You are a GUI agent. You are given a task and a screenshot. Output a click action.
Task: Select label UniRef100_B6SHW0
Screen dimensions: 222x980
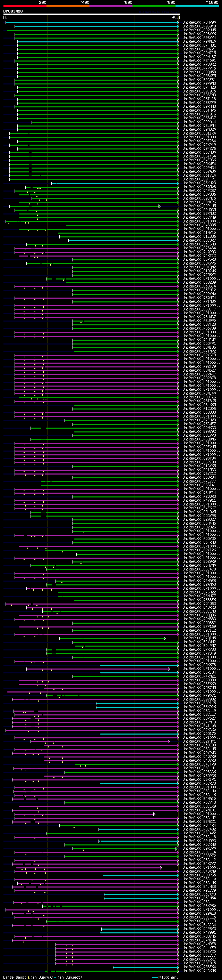pos(199,152)
